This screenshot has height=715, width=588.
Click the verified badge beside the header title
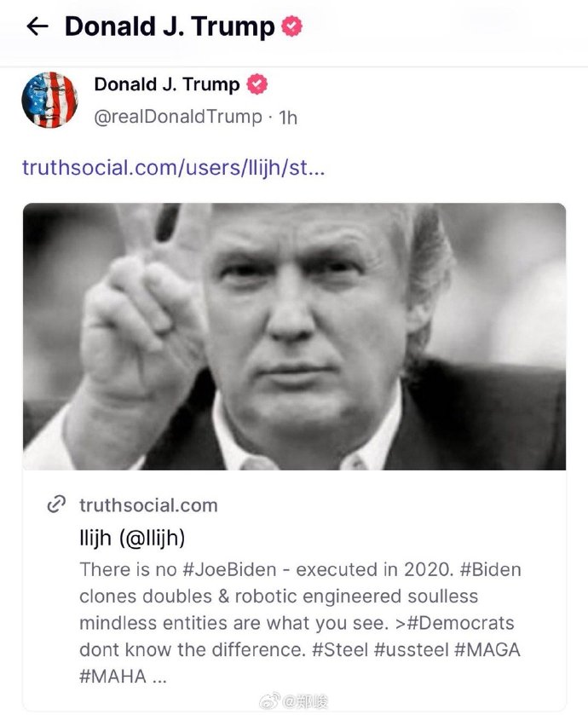292,27
